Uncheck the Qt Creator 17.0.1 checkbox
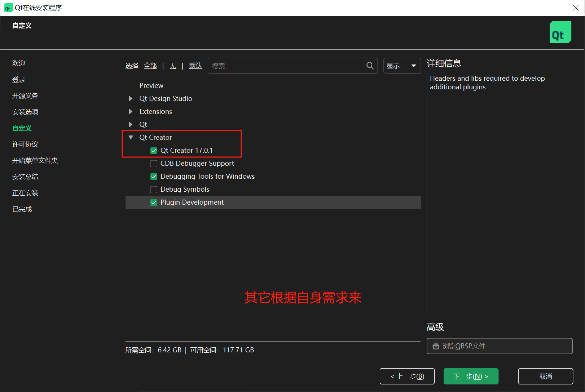This screenshot has width=585, height=392. click(x=154, y=151)
